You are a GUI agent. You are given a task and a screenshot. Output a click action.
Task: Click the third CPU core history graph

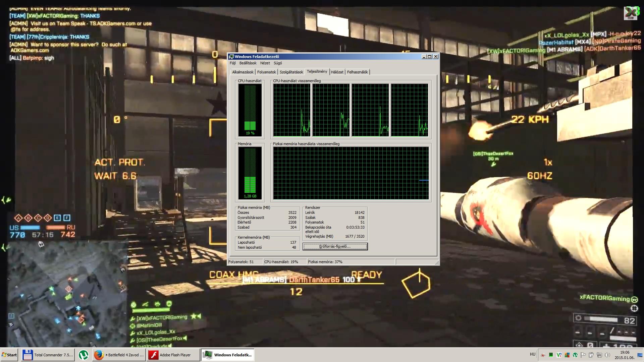point(370,110)
